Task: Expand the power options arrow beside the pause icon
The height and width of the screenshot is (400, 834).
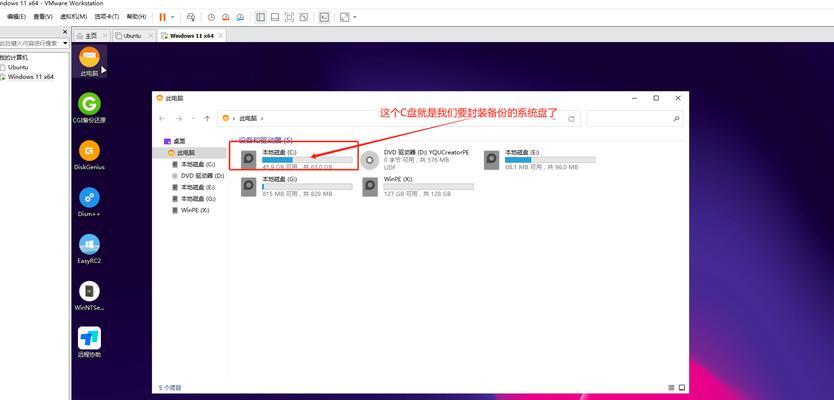Action: (x=172, y=17)
